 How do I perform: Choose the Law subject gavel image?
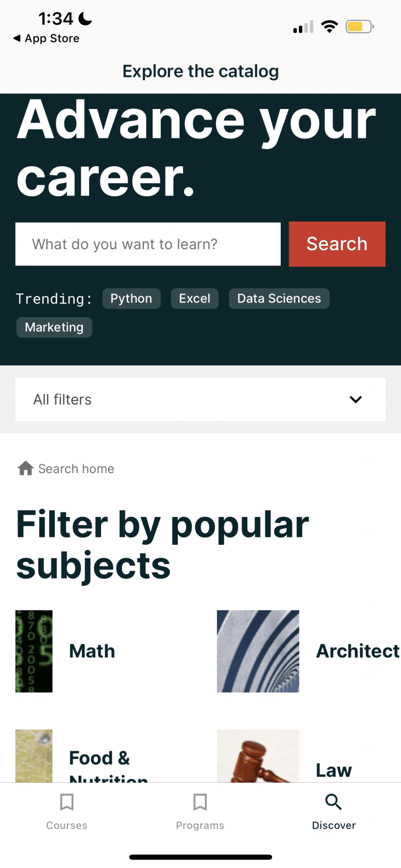258,756
